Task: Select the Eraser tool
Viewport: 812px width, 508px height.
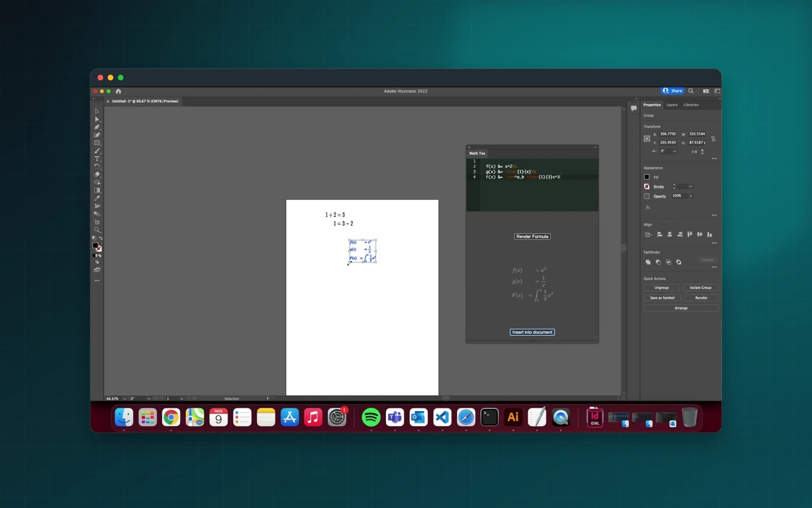Action: (x=97, y=174)
